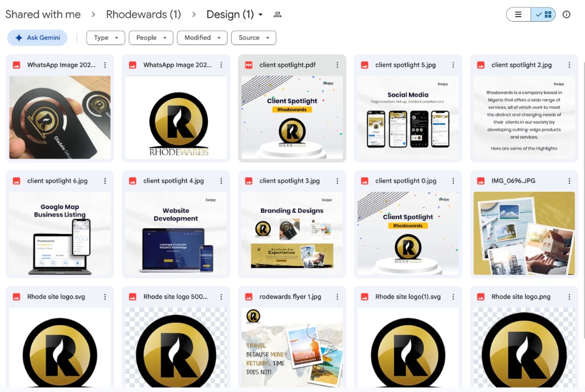Select file name 'client spotlight 4.jpg'

[174, 181]
